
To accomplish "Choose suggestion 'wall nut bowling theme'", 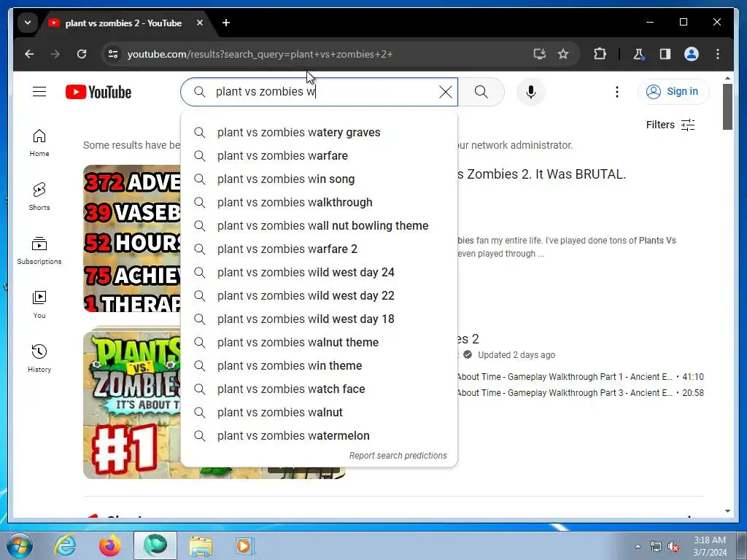I will click(319, 226).
